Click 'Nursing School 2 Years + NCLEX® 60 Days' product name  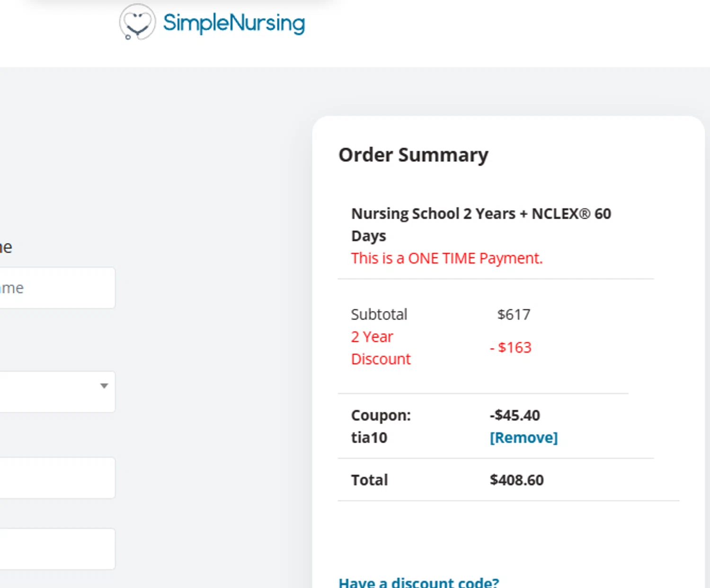click(481, 224)
